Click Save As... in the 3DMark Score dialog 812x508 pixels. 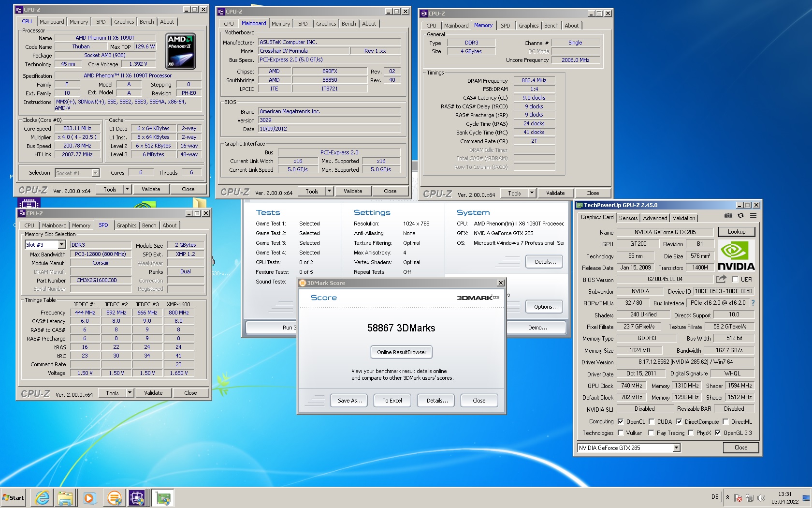tap(350, 401)
